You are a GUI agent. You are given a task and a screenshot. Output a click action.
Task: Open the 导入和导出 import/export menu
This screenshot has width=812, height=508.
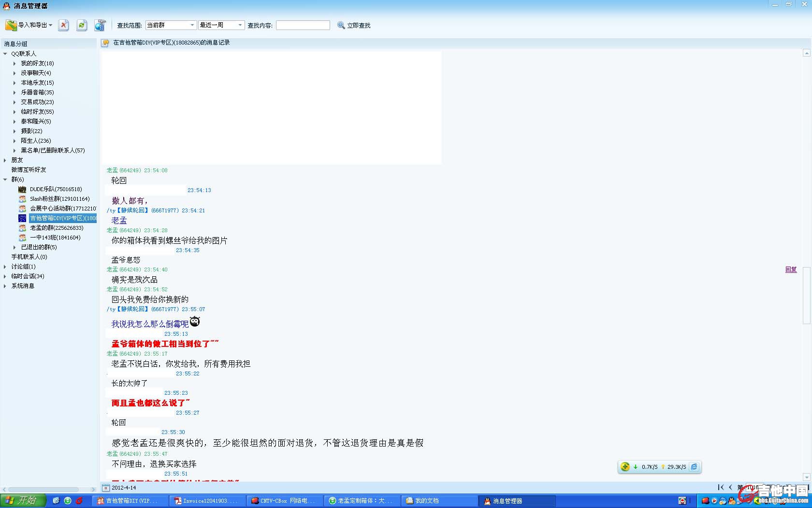29,25
